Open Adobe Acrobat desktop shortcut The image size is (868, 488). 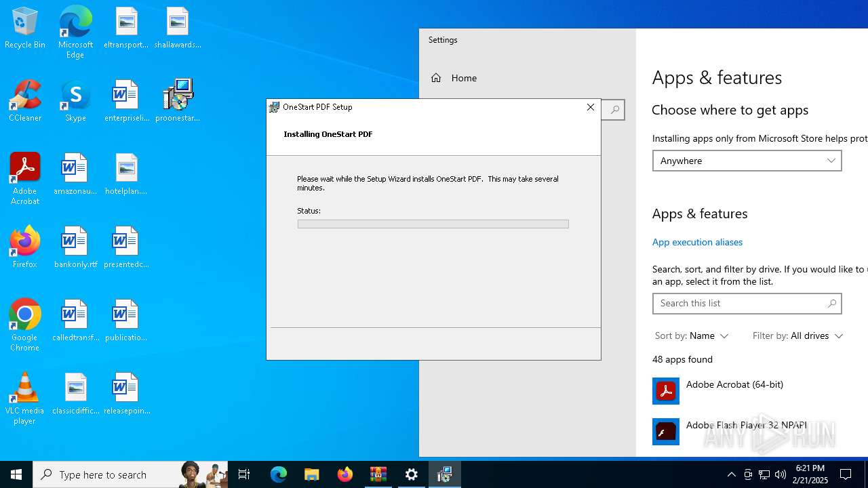pyautogui.click(x=25, y=179)
